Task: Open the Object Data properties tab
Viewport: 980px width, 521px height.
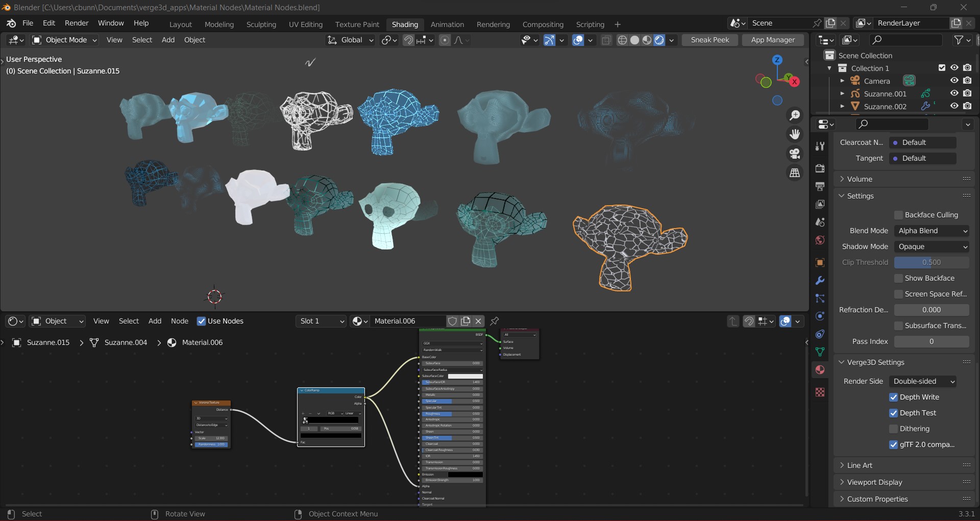Action: click(x=820, y=352)
